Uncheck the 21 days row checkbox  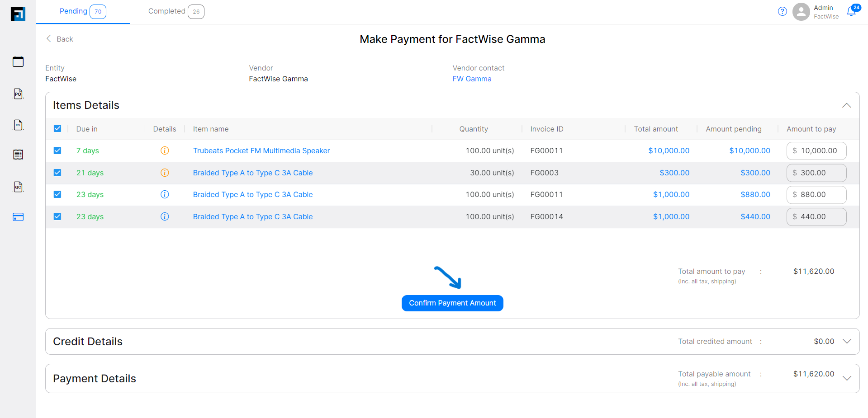(57, 173)
